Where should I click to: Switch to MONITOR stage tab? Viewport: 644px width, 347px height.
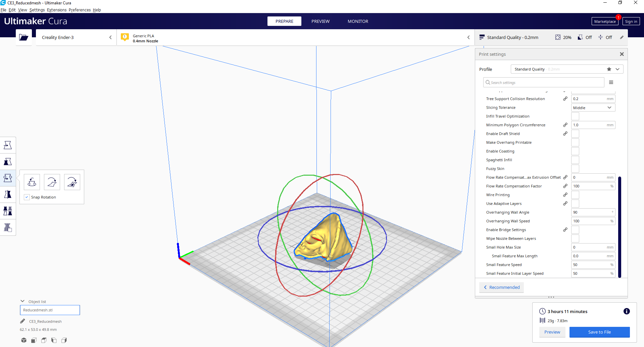(x=358, y=21)
